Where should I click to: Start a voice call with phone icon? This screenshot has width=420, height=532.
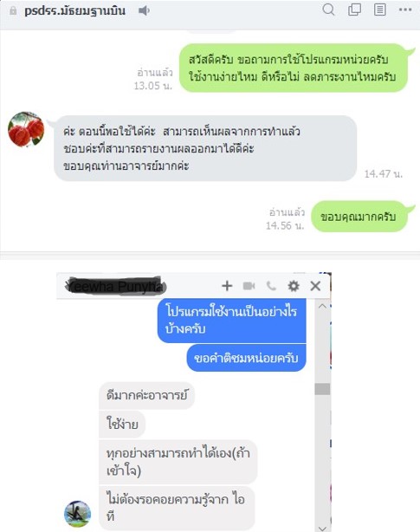click(x=271, y=286)
